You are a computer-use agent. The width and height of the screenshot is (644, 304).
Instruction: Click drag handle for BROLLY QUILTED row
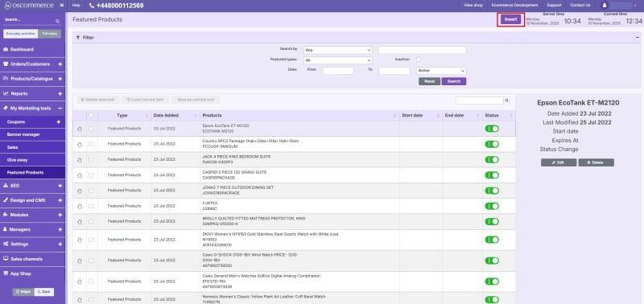click(79, 221)
